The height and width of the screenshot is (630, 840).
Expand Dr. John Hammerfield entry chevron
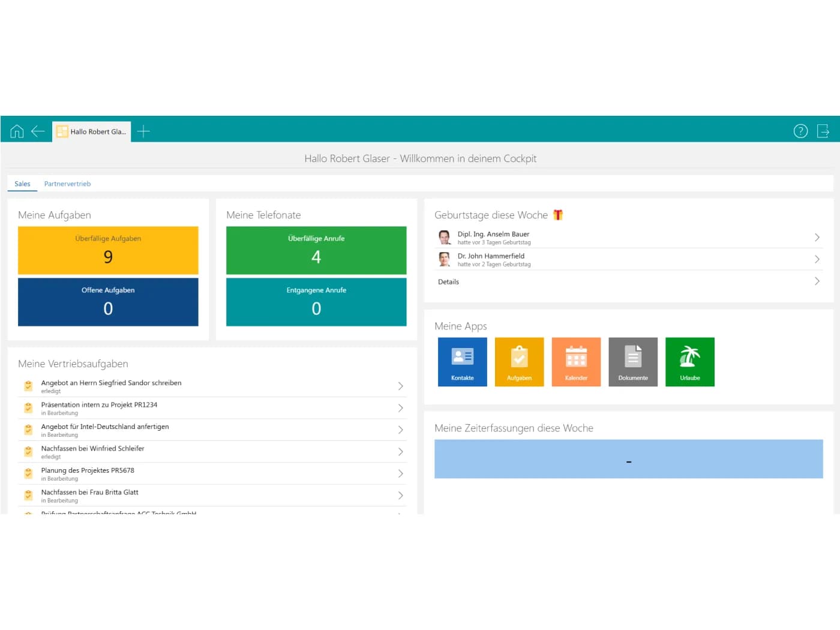click(x=817, y=259)
